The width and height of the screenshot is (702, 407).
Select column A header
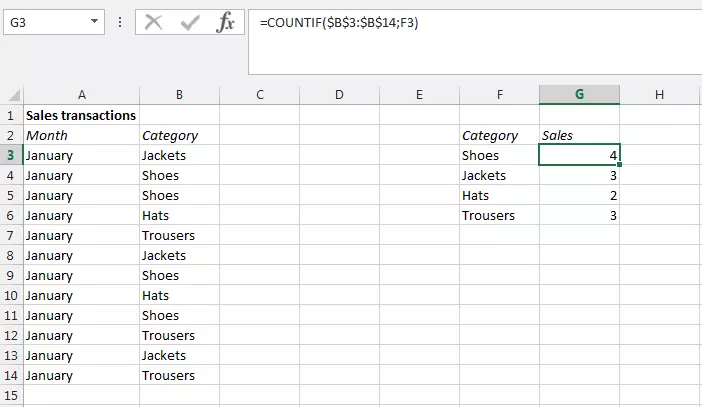(81, 95)
